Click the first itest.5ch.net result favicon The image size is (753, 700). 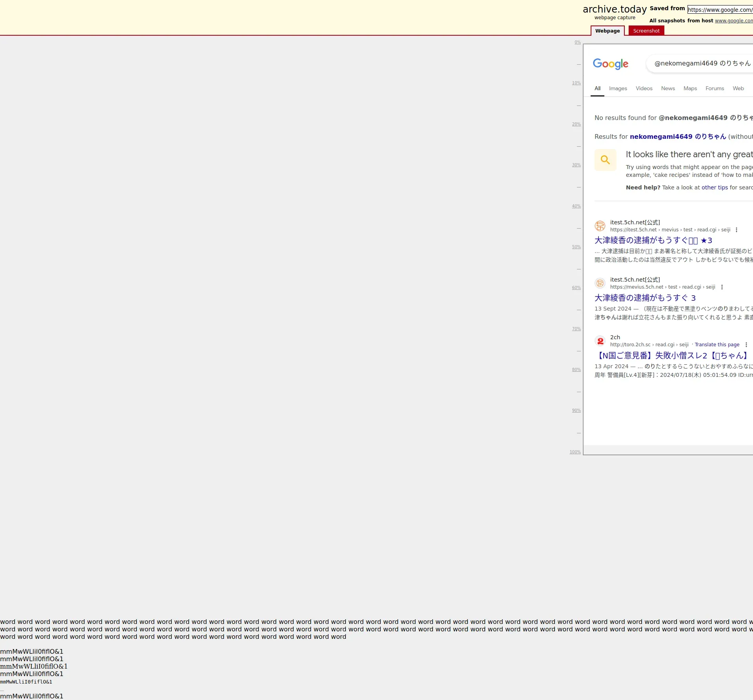click(x=600, y=226)
